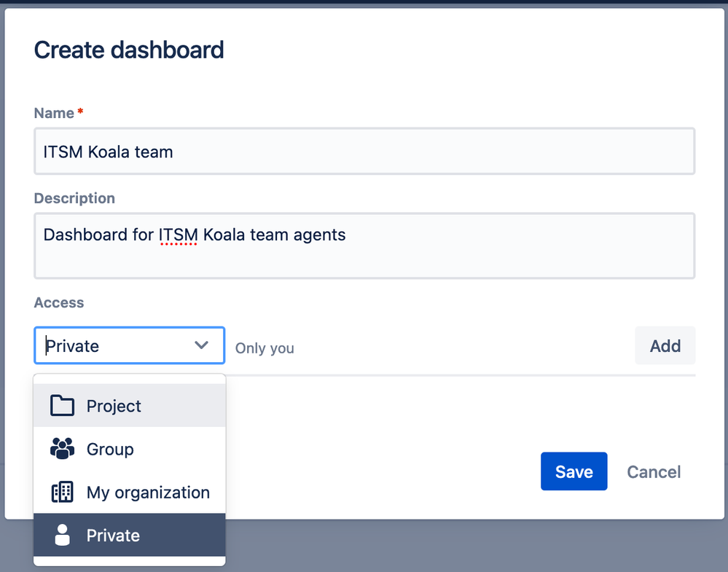Click the "Only you" access hint text
The image size is (728, 572).
(265, 348)
